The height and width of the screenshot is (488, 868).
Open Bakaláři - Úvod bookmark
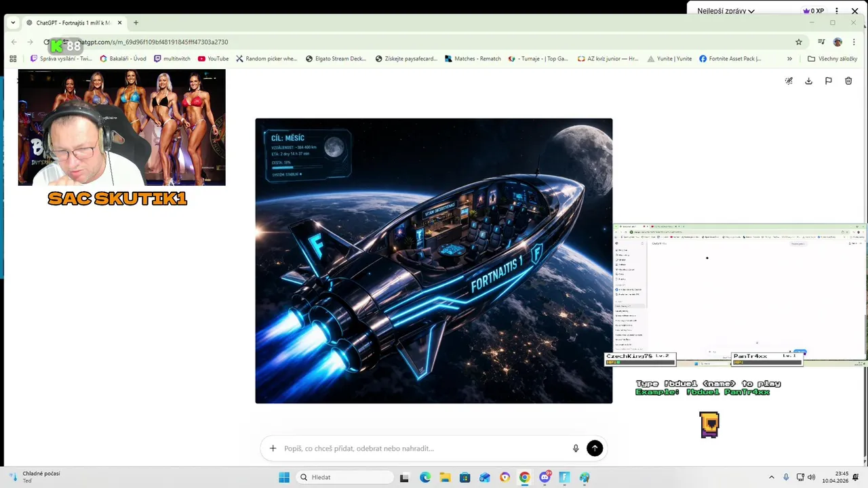coord(123,59)
